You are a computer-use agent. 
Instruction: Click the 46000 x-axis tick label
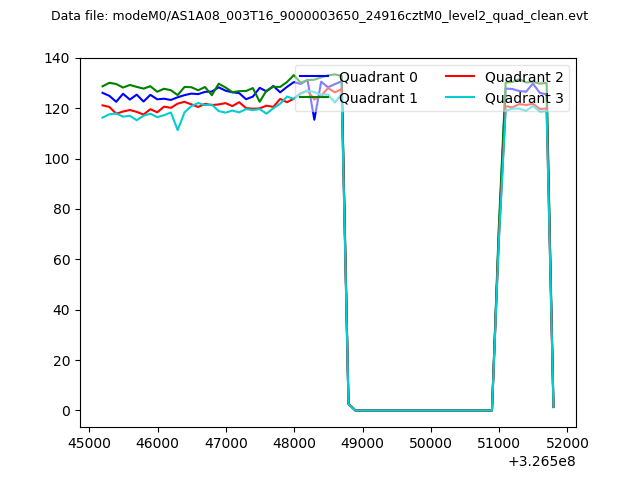coord(157,442)
